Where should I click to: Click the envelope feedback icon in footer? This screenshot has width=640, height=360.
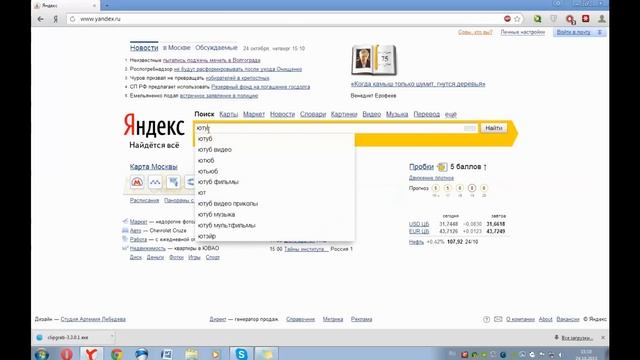click(x=498, y=319)
